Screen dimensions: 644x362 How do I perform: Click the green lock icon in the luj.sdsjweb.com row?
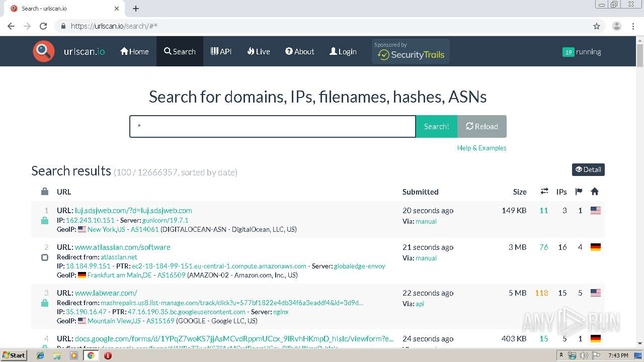pyautogui.click(x=45, y=220)
